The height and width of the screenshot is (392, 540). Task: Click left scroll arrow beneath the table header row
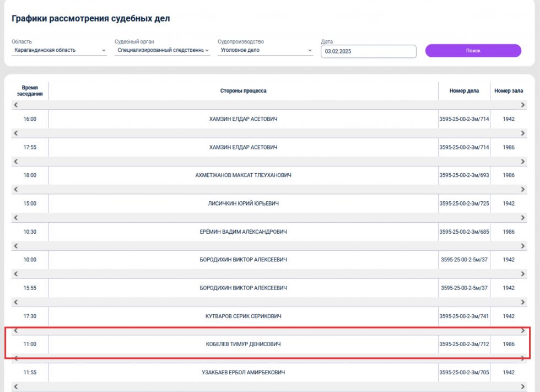(15, 105)
